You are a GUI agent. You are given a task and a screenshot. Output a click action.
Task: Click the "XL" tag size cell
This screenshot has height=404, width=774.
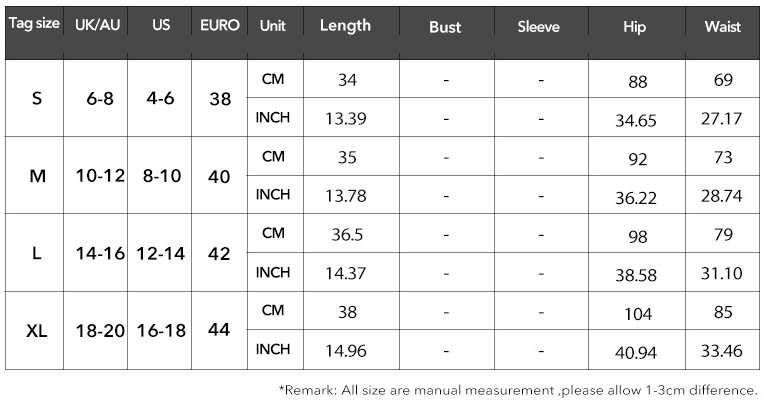[36, 331]
